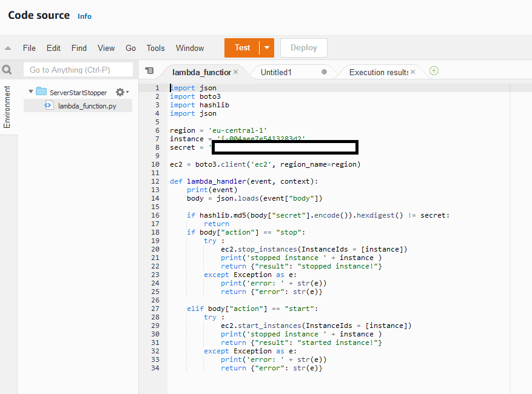Open the Test button dropdown arrow
The width and height of the screenshot is (532, 394).
click(x=267, y=48)
